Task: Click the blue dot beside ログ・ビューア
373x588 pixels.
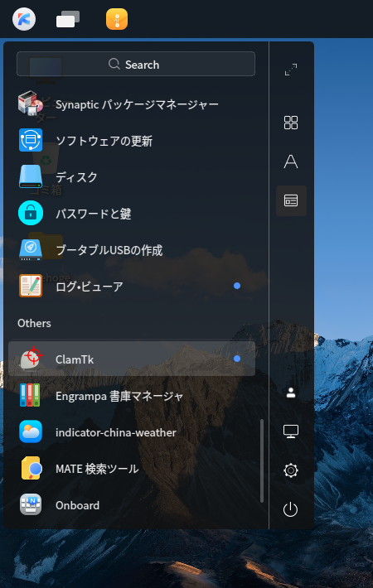Action: [x=237, y=286]
